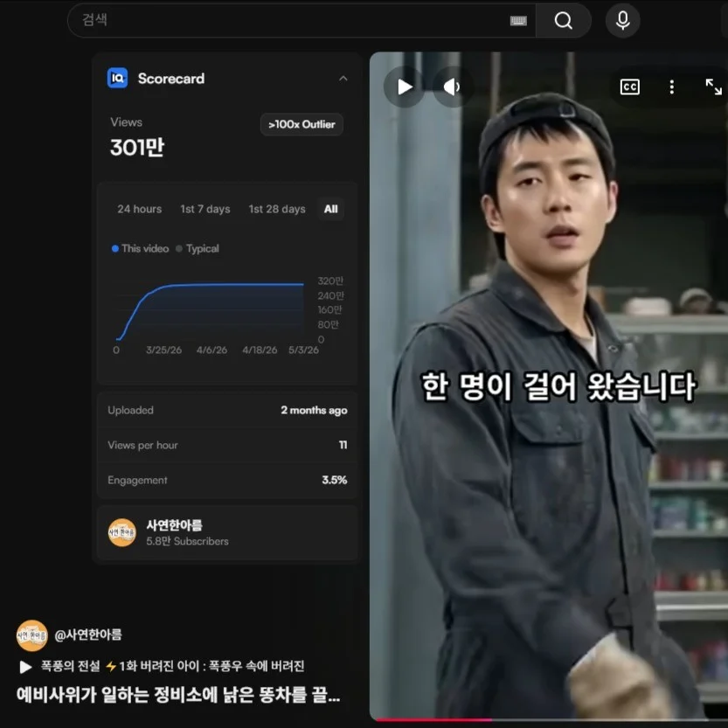
Task: Click the play triangle before 폭풍의 전설
Action: [x=25, y=667]
